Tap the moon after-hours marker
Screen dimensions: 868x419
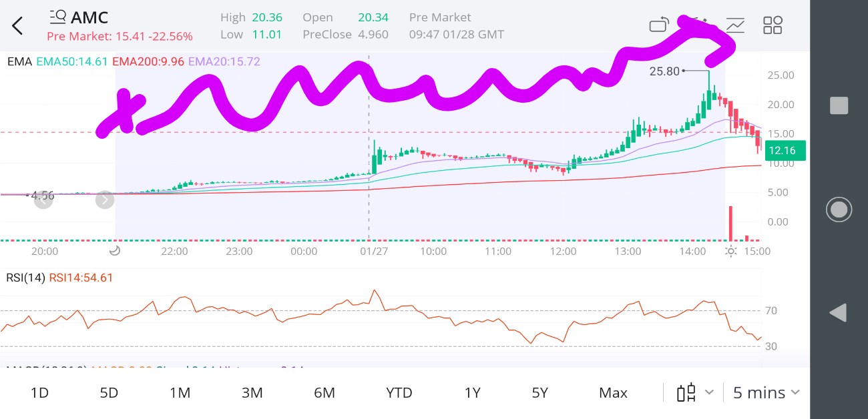tap(114, 251)
